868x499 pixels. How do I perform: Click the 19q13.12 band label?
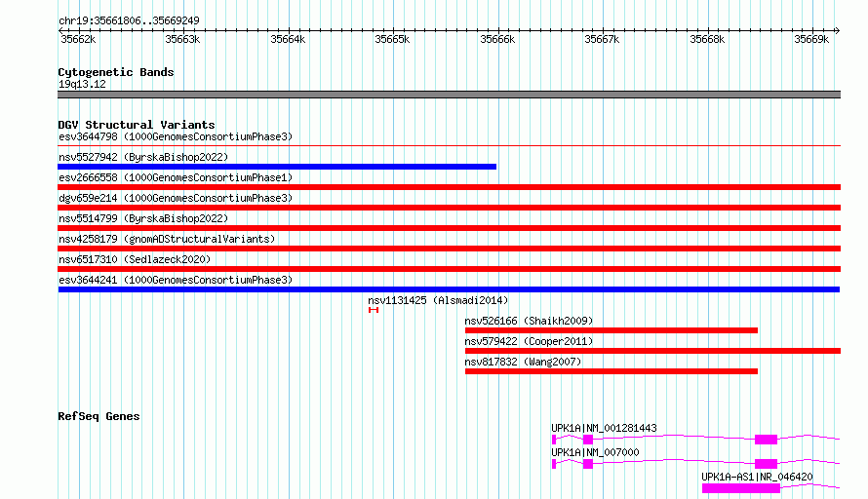[82, 84]
